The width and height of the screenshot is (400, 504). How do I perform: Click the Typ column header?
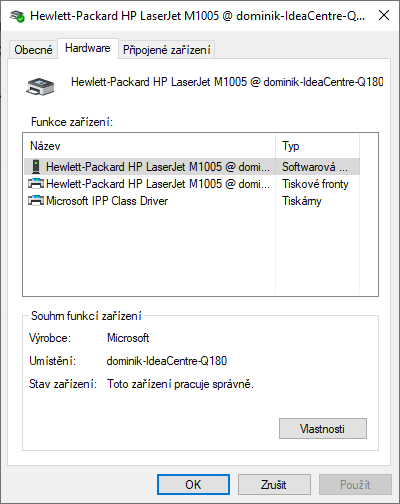point(318,146)
